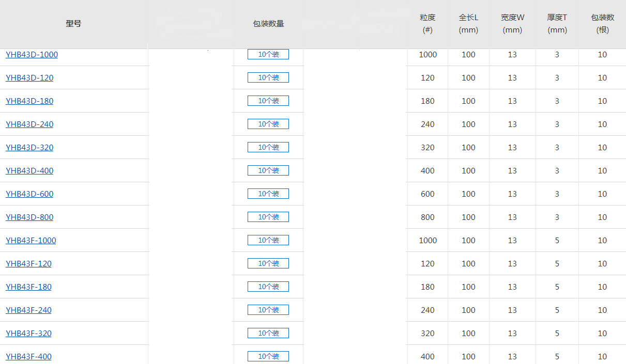This screenshot has width=626, height=364.
Task: Open the YHB43F-120 model link
Action: pos(28,264)
